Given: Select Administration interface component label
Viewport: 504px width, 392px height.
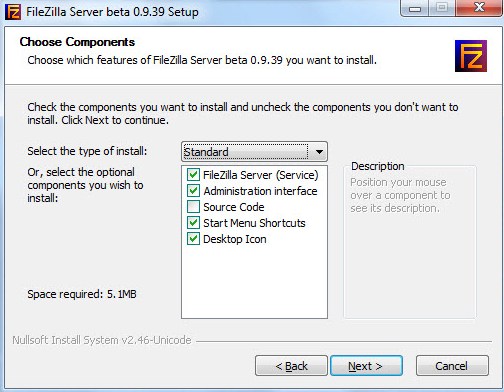Looking at the screenshot, I should pos(260,191).
